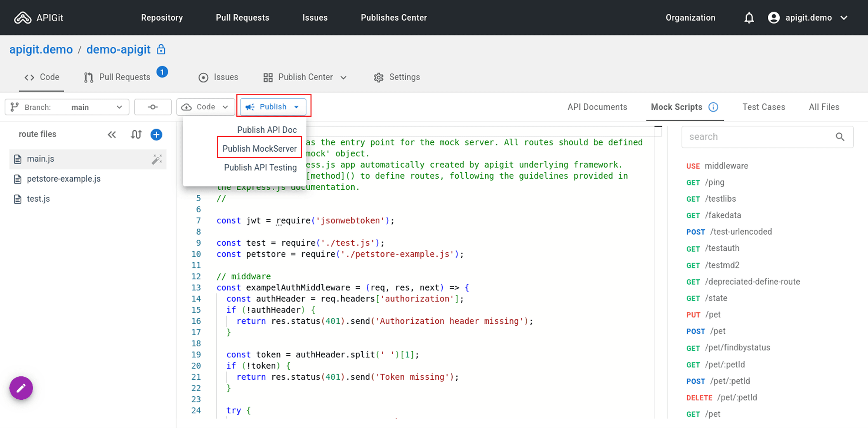Open Publishes Center in top navigation

(x=394, y=17)
